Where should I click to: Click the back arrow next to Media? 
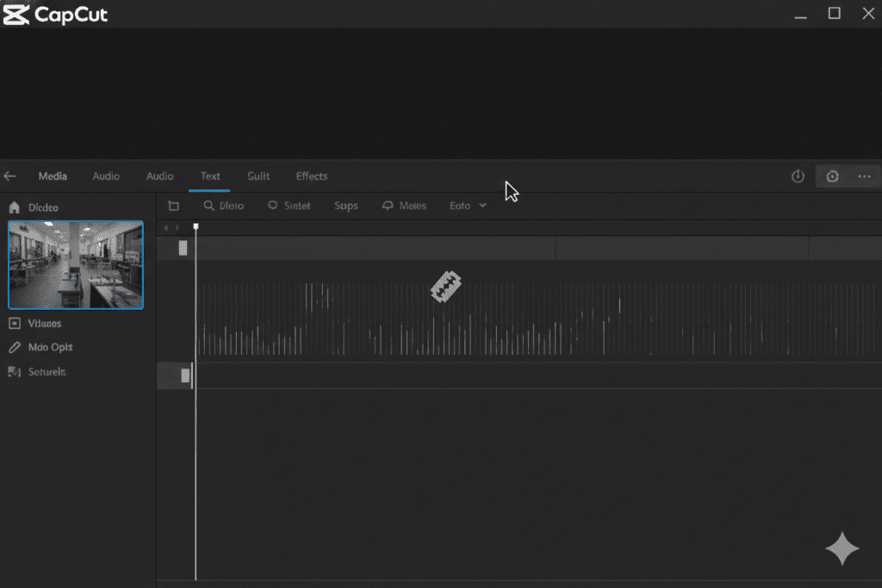pyautogui.click(x=9, y=176)
